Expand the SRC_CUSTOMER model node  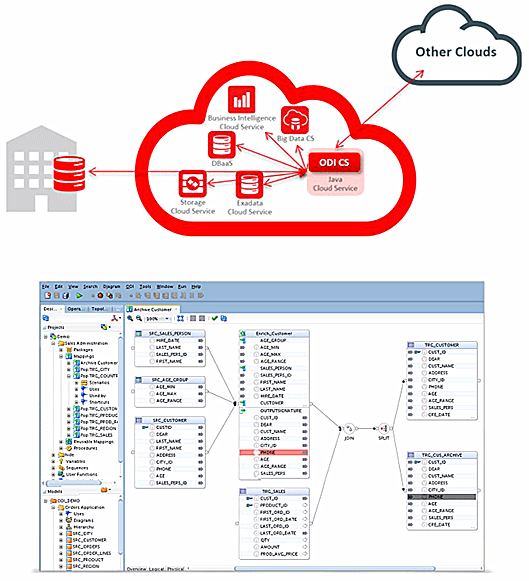(61, 540)
